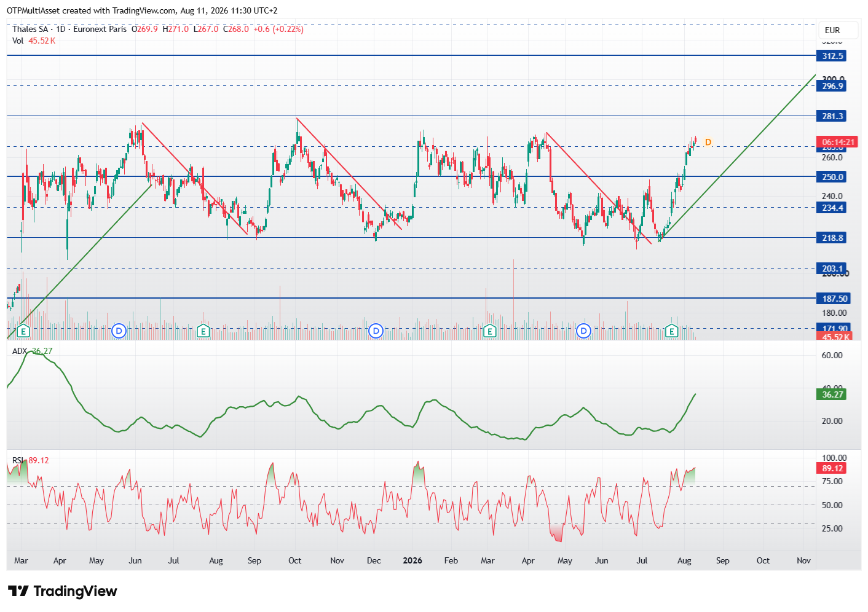Select the low value L267.0
Screen dimensions: 868x612
(206, 29)
